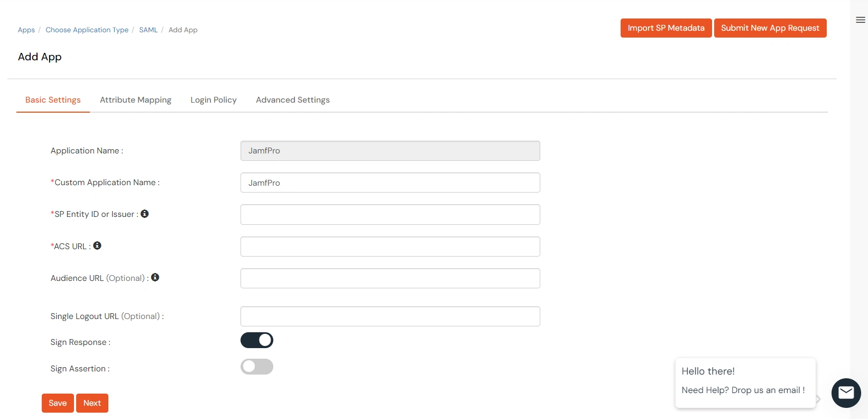Click the 'Hello there!' greeting text
This screenshot has height=419, width=868.
click(708, 371)
